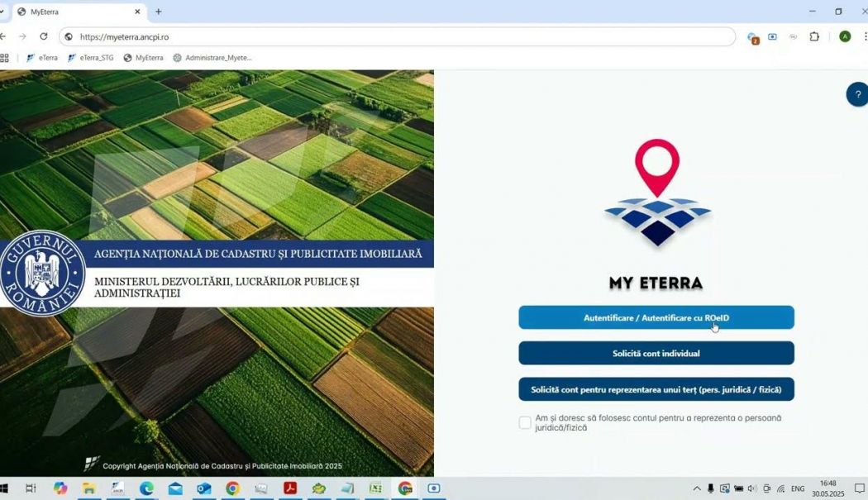868x500 pixels.
Task: Open the notepad-style app on taskbar
Action: pos(347,488)
